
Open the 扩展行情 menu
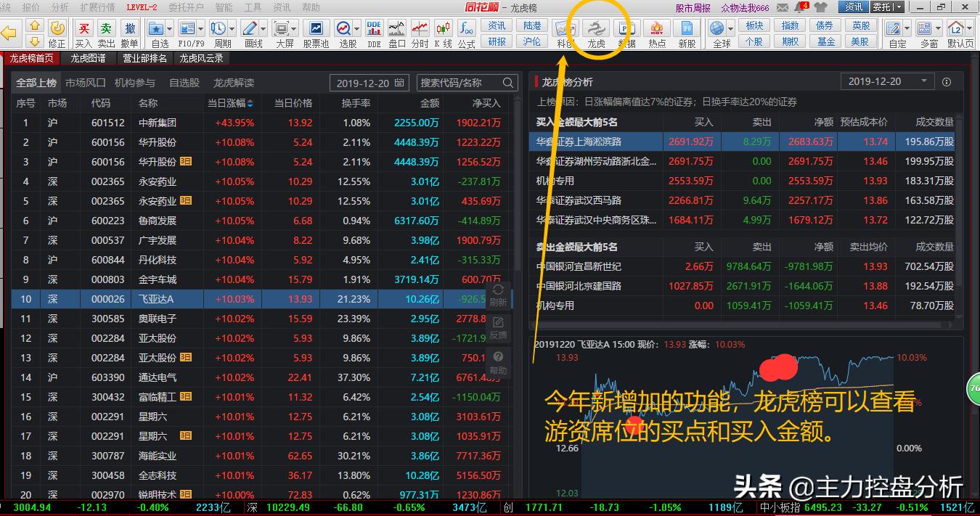pyautogui.click(x=97, y=7)
